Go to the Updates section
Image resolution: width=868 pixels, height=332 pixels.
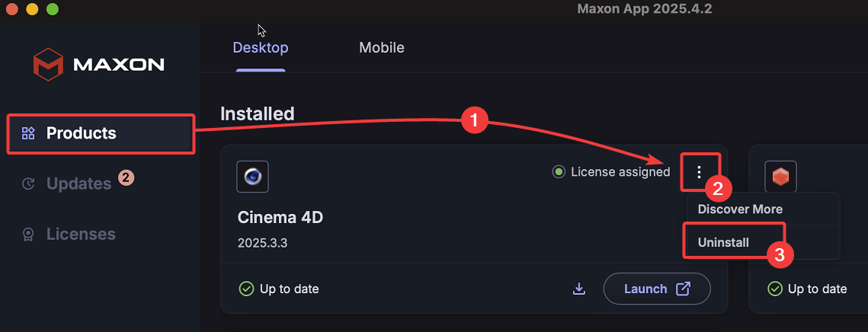78,184
